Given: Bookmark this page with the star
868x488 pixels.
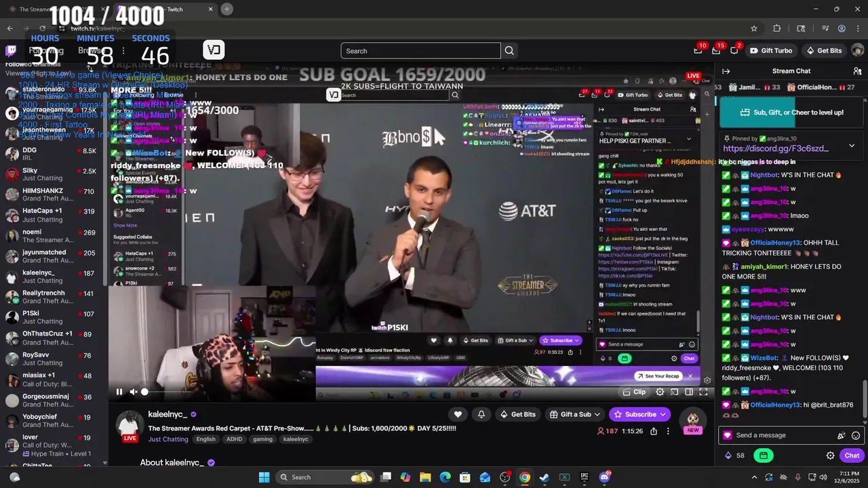Looking at the screenshot, I should point(753,28).
